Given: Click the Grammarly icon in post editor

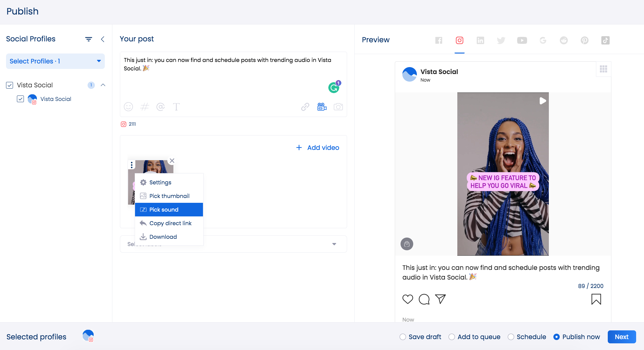Looking at the screenshot, I should 334,88.
